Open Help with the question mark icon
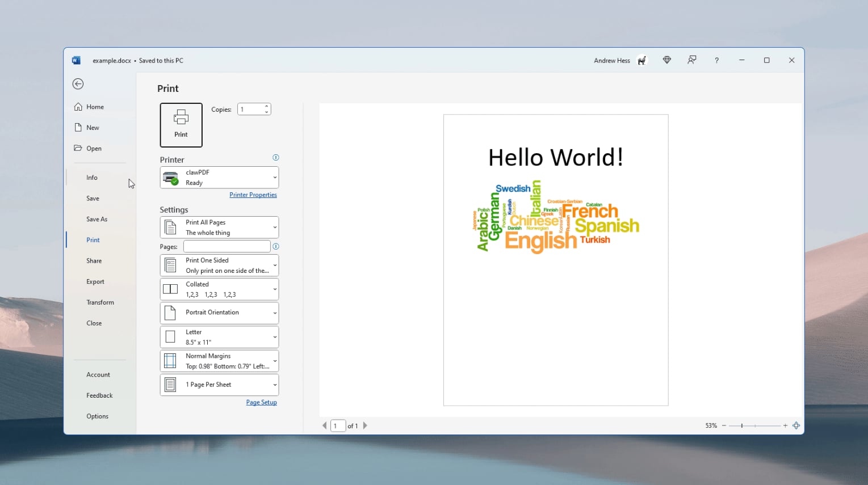The height and width of the screenshot is (485, 868). [717, 61]
